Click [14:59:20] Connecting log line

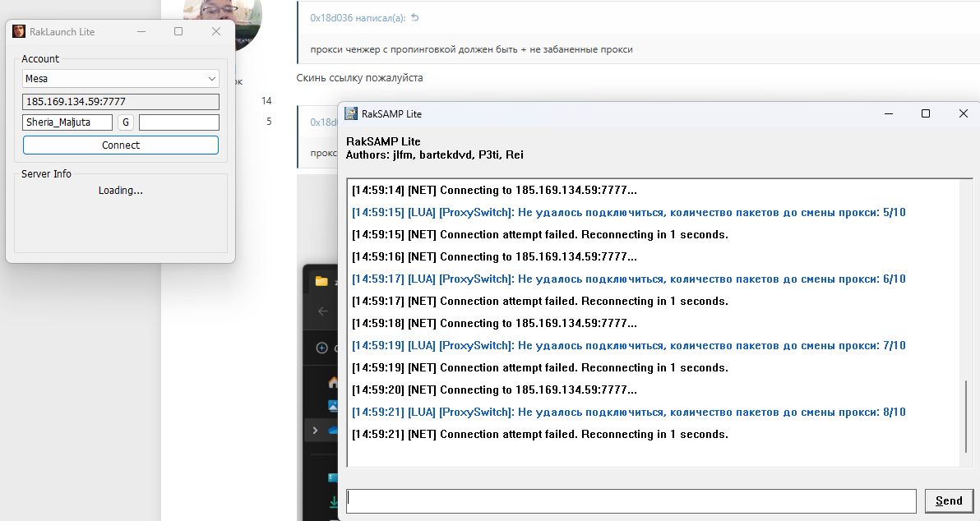494,390
